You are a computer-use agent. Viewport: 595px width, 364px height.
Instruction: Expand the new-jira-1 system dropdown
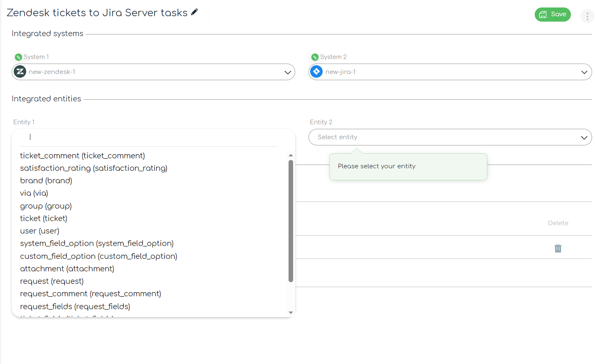click(584, 71)
